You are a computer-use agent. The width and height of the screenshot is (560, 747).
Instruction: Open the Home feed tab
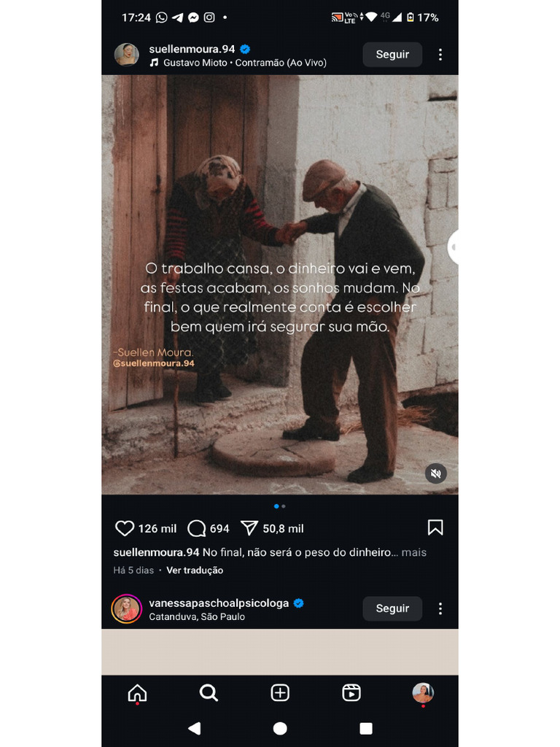(137, 693)
